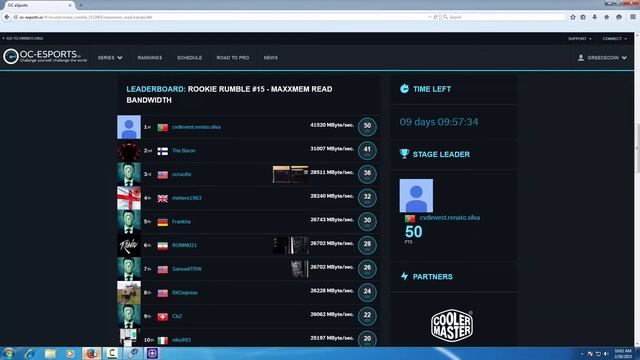The height and width of the screenshot is (360, 640).
Task: Open 6th place submission screenshot thumbnail
Action: pos(290,245)
